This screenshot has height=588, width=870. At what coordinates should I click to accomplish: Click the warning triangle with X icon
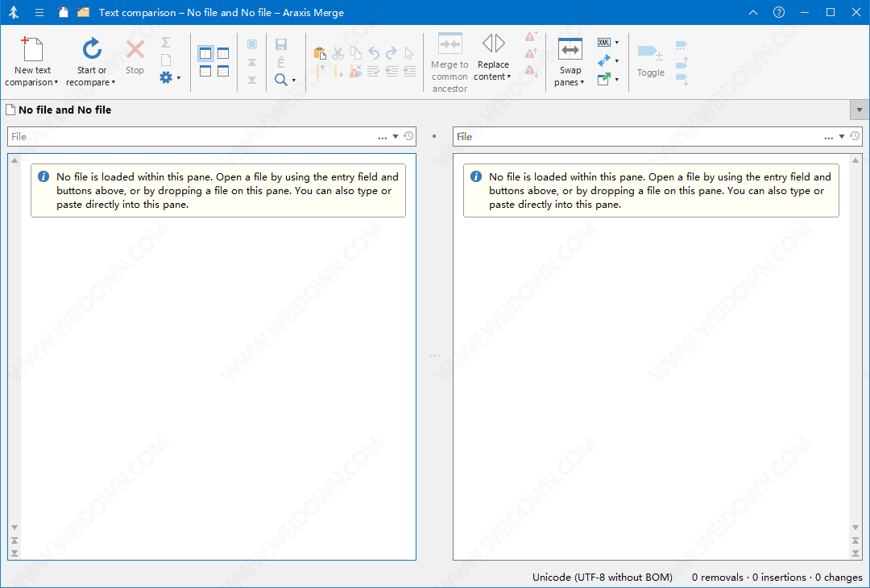point(356,70)
